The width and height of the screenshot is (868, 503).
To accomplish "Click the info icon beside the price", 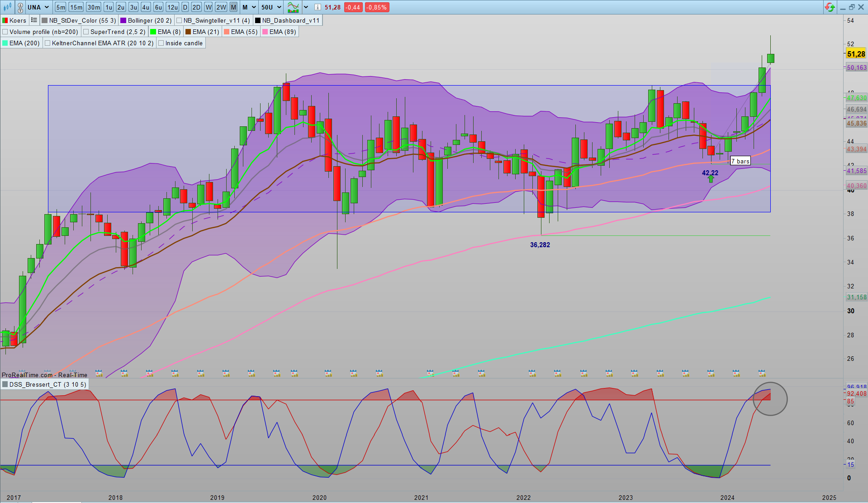I will [318, 7].
